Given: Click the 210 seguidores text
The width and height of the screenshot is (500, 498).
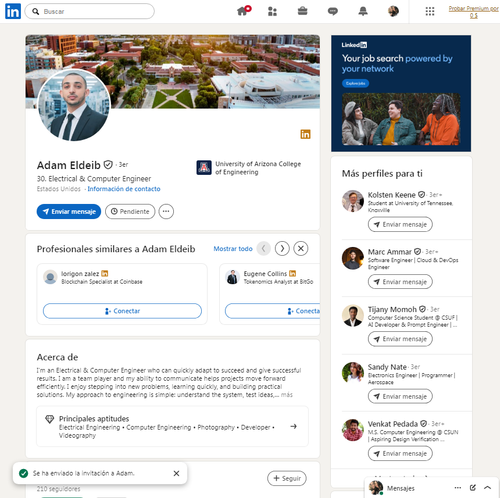Looking at the screenshot, I should 58,489.
